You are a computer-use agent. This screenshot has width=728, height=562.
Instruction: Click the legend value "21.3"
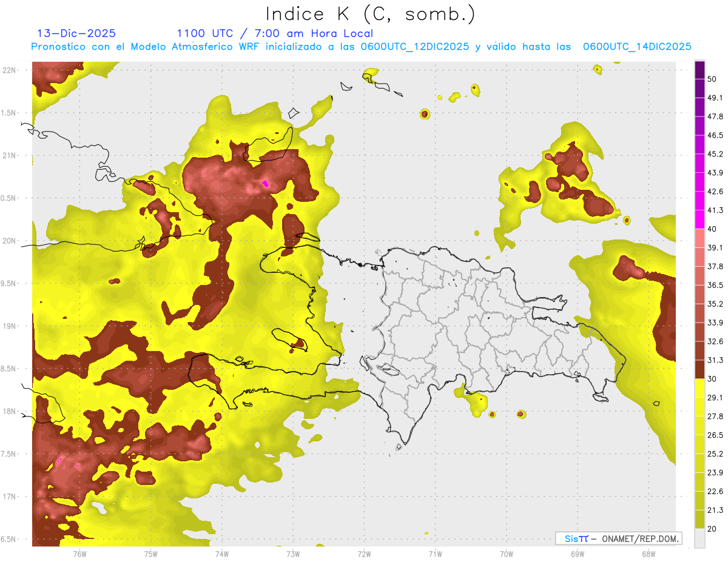click(x=716, y=510)
